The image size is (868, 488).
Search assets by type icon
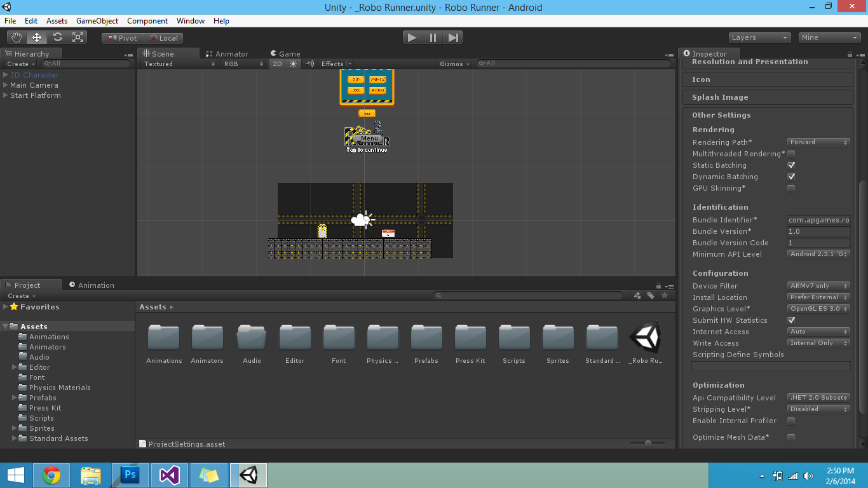pos(637,295)
